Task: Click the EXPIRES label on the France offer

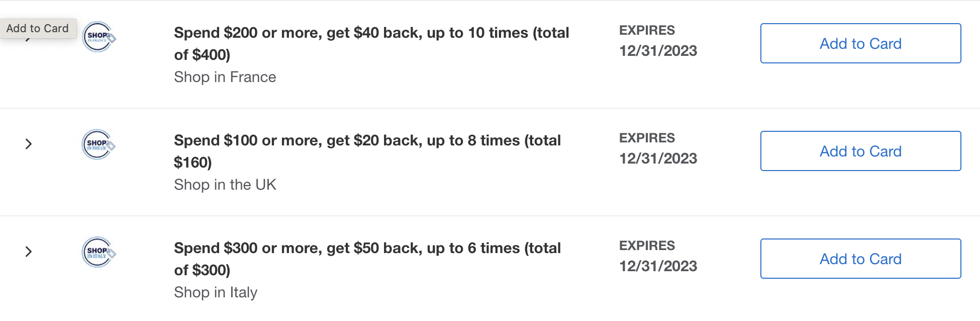Action: pyautogui.click(x=647, y=31)
